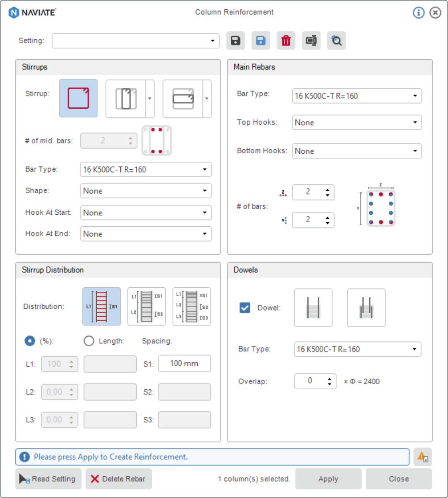Open the info help icon
The width and height of the screenshot is (448, 498).
pyautogui.click(x=418, y=12)
